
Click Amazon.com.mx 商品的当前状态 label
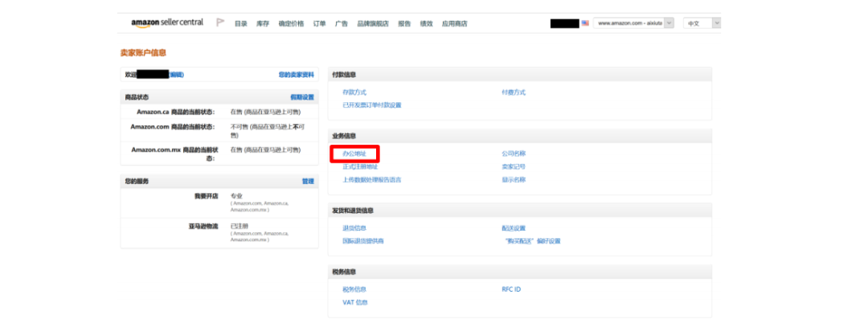174,154
